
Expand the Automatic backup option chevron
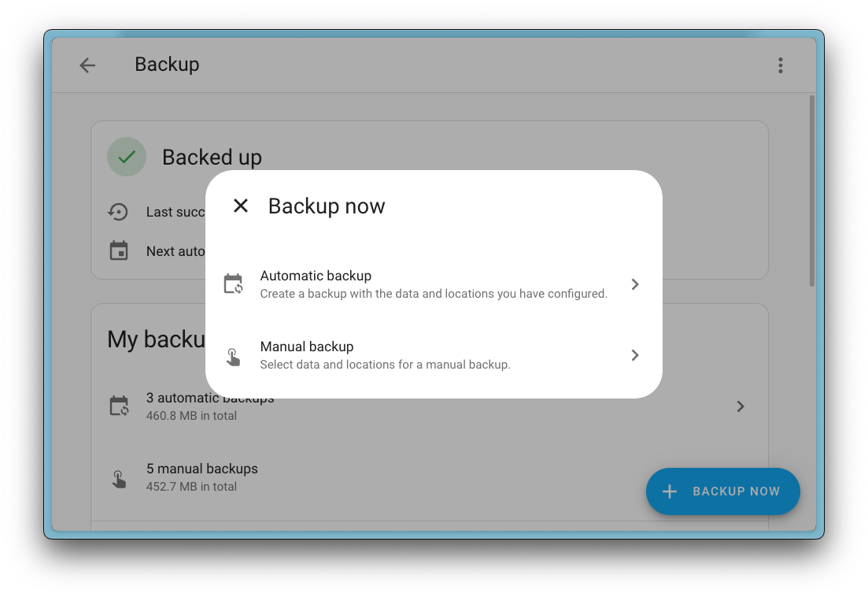634,284
